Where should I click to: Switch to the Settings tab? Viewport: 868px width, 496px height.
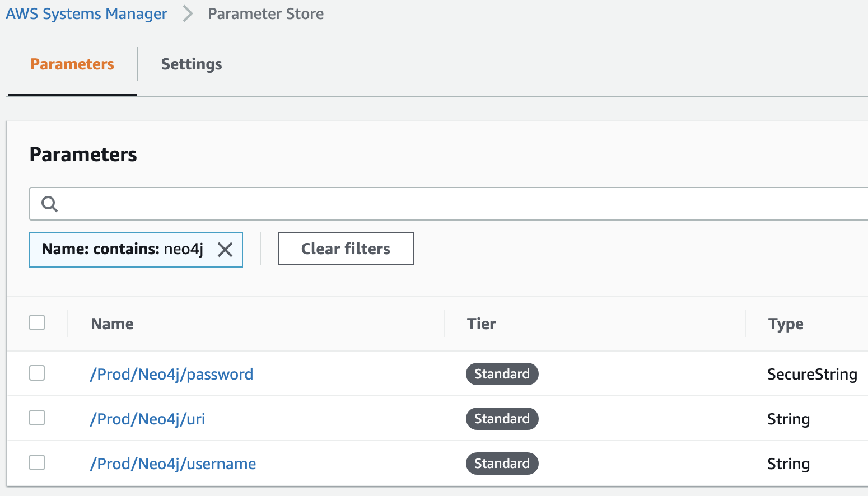tap(192, 64)
